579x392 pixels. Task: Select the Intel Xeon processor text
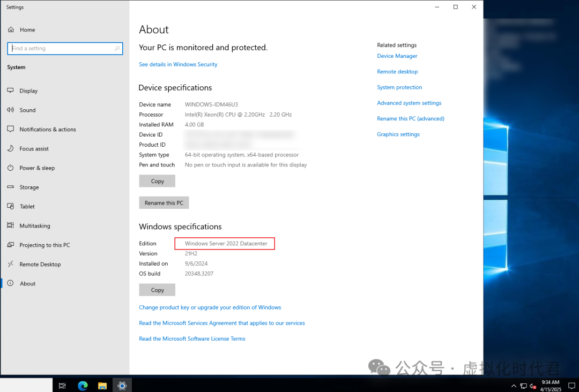pos(238,114)
